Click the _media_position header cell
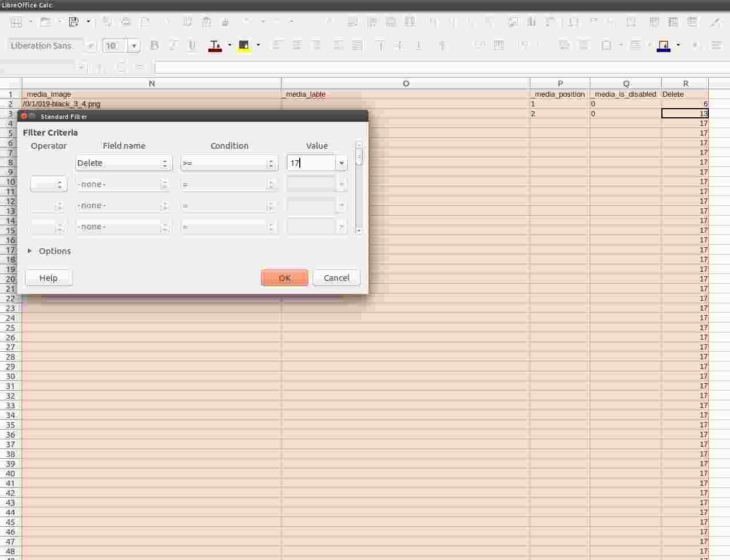 point(560,94)
